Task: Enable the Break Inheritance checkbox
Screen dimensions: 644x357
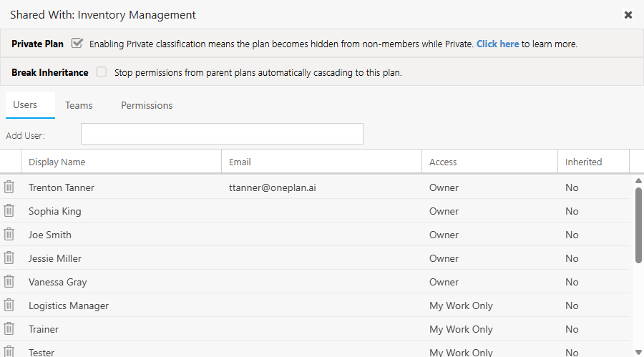Action: coord(101,72)
